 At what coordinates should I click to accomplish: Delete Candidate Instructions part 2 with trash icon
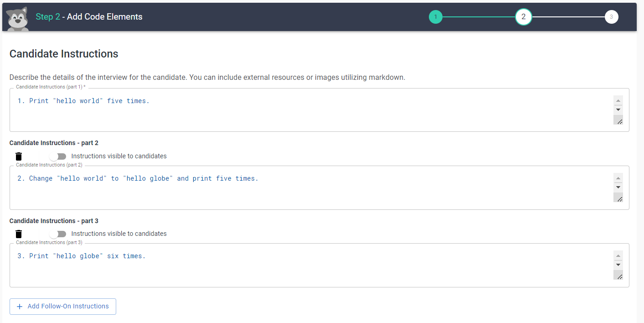tap(19, 156)
